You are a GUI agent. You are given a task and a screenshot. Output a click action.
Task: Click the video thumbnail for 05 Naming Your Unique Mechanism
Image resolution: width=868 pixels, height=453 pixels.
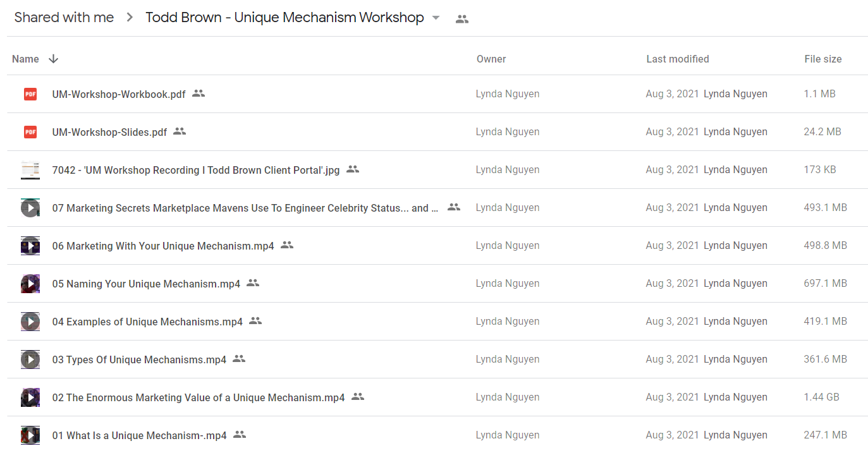point(30,284)
